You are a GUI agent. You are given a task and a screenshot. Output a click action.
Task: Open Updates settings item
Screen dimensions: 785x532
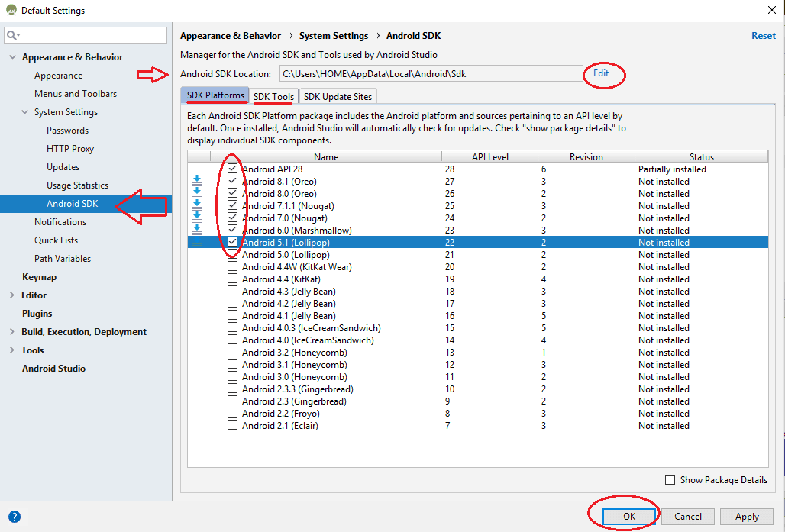63,167
